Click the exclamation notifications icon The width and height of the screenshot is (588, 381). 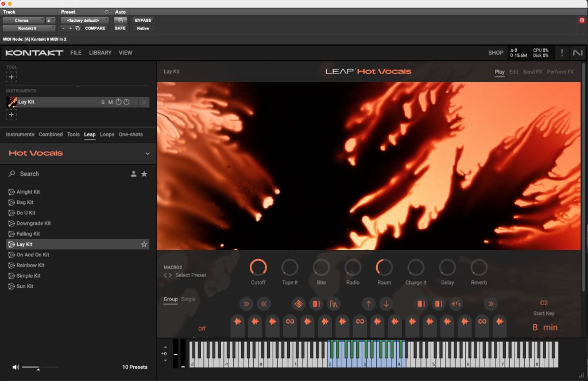click(562, 52)
